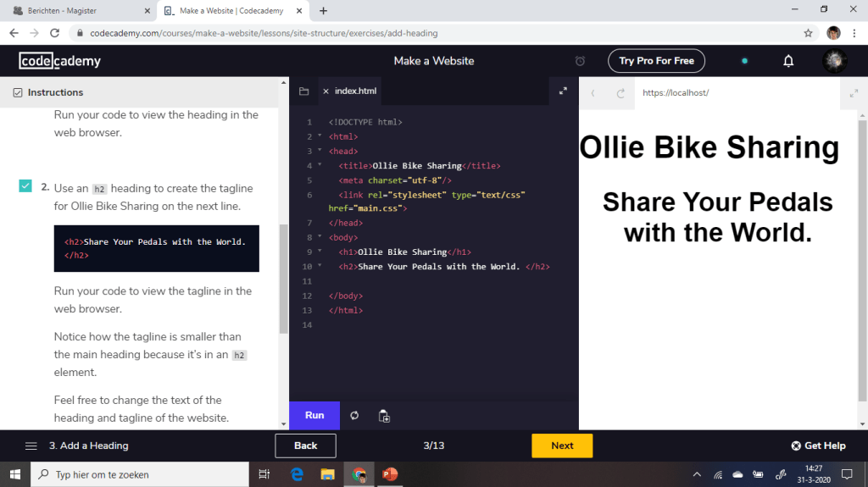
Task: Toggle the step 2 checkpoint checkbox
Action: 25,186
